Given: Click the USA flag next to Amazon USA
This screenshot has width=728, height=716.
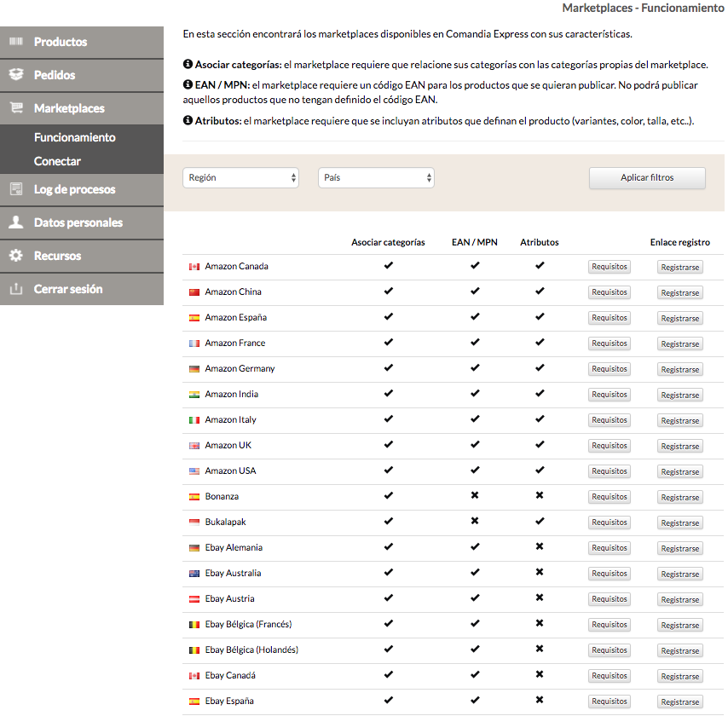Looking at the screenshot, I should [194, 471].
